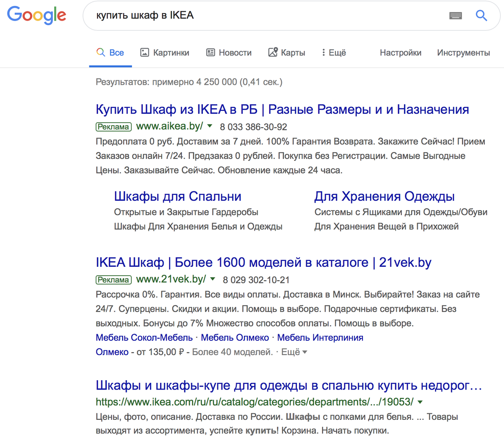Click text Системы с Ящиками для Одежды/Обуви

point(401,212)
